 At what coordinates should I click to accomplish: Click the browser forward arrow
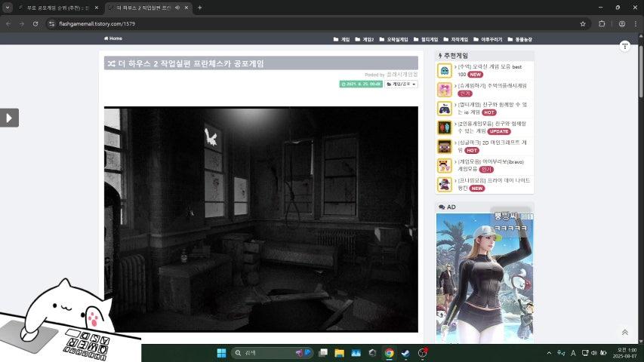click(x=22, y=24)
